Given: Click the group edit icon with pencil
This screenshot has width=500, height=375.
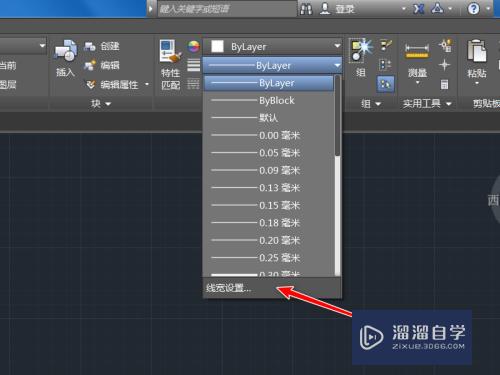Looking at the screenshot, I should point(386,45).
